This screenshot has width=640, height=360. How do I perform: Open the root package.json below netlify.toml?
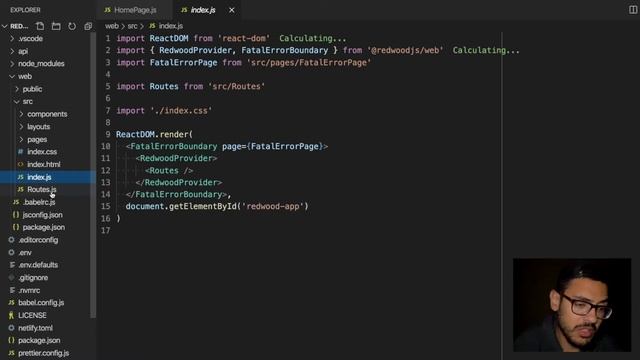[39, 340]
